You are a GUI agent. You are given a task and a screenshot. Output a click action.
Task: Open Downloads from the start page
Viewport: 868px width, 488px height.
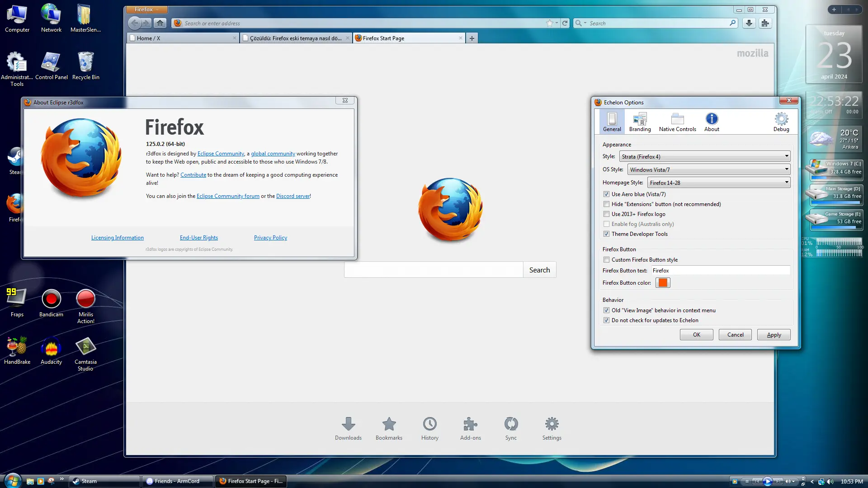(x=348, y=428)
